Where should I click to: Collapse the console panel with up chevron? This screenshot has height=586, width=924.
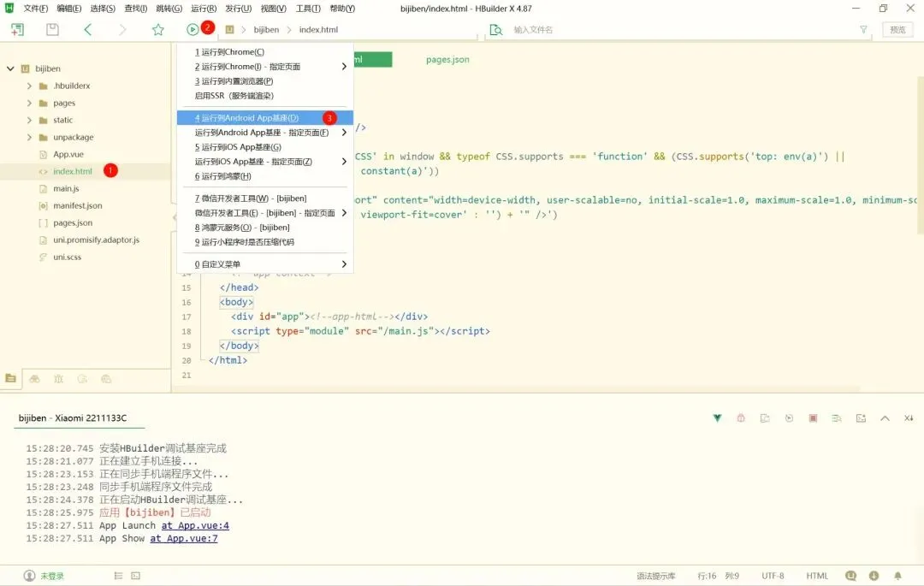(885, 418)
